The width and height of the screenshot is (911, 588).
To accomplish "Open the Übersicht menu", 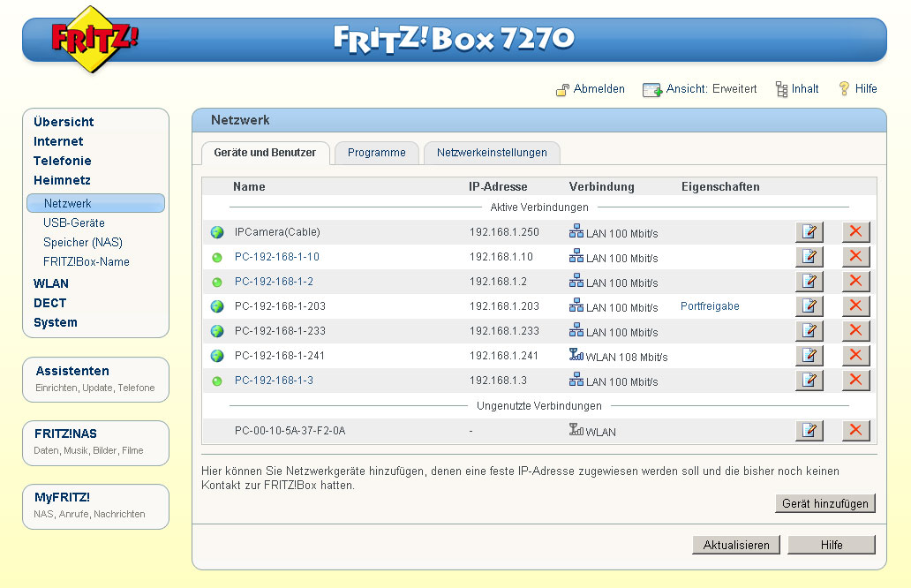I will pyautogui.click(x=64, y=122).
